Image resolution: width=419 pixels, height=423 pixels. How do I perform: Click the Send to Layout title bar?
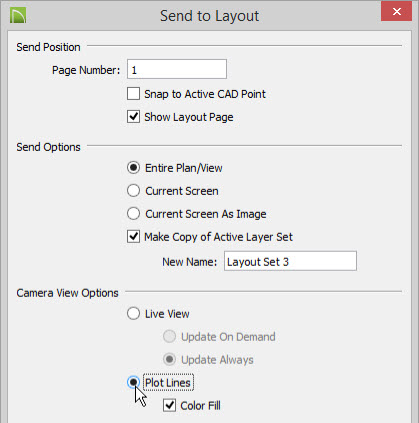pos(209,16)
